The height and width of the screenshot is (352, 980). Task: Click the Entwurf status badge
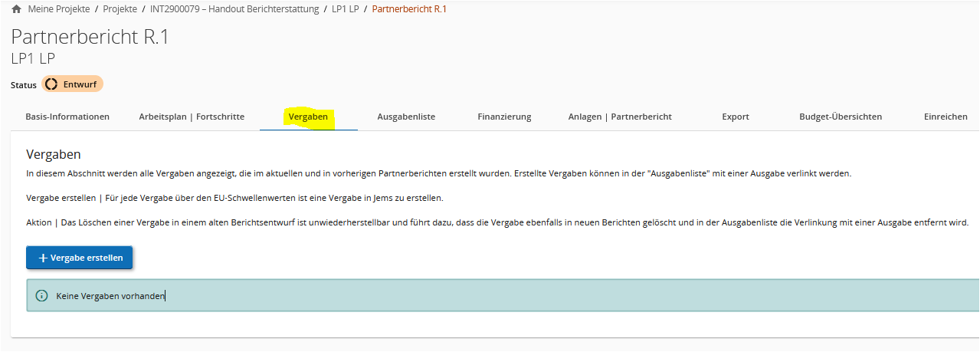[x=72, y=84]
